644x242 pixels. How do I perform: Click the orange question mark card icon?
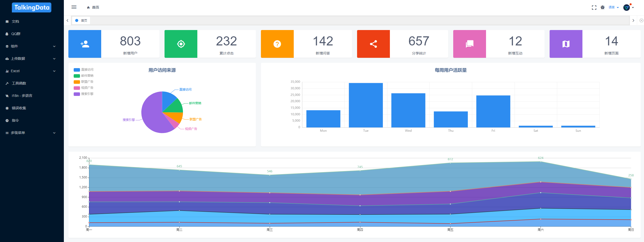[277, 44]
